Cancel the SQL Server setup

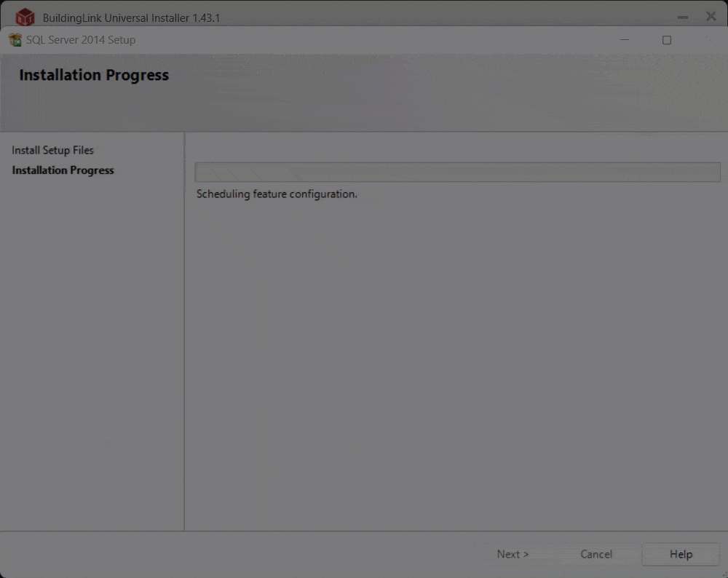pos(596,554)
